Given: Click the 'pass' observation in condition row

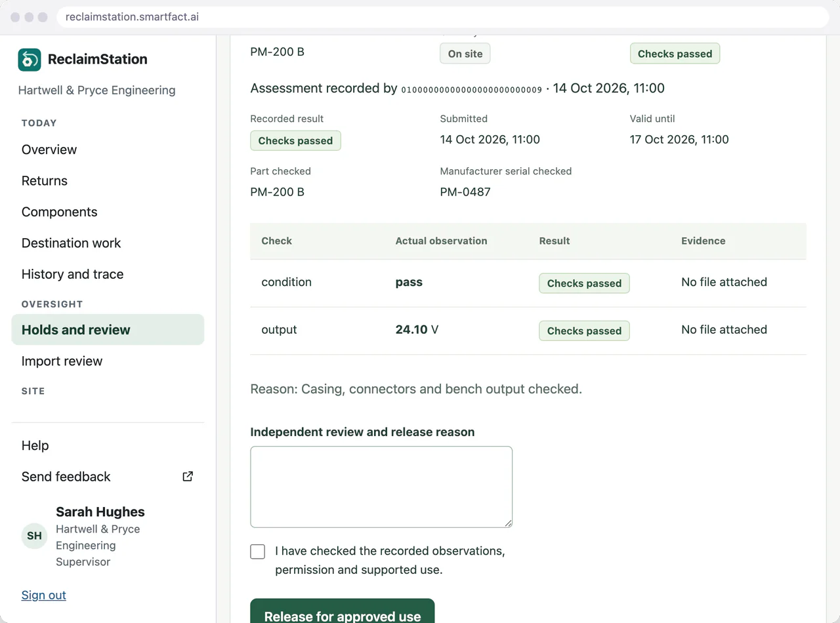Looking at the screenshot, I should 409,283.
